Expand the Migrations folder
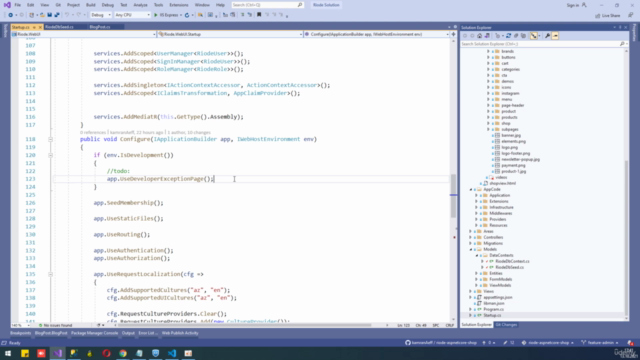The height and width of the screenshot is (360, 640). [x=471, y=243]
